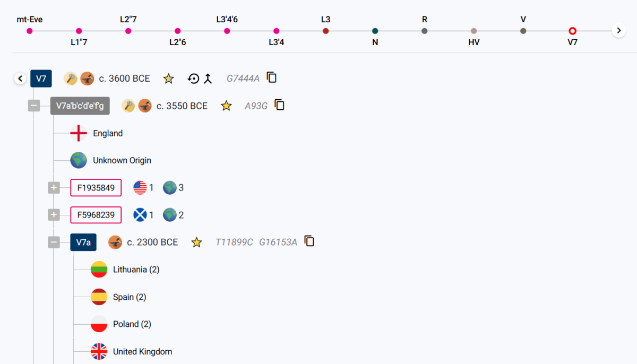Copy the V7a mutations T11899C G16153A

(309, 241)
